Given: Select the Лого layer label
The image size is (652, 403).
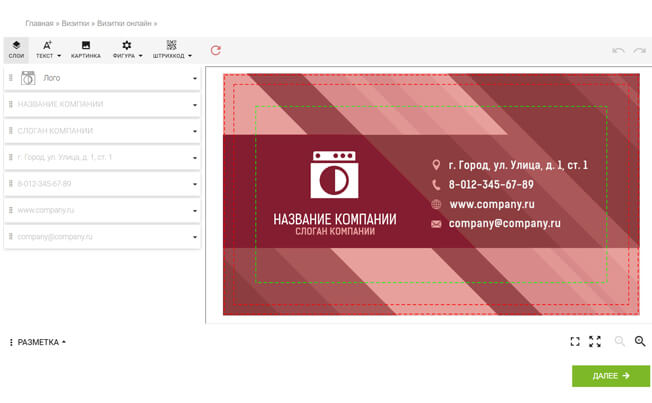Looking at the screenshot, I should tap(52, 78).
